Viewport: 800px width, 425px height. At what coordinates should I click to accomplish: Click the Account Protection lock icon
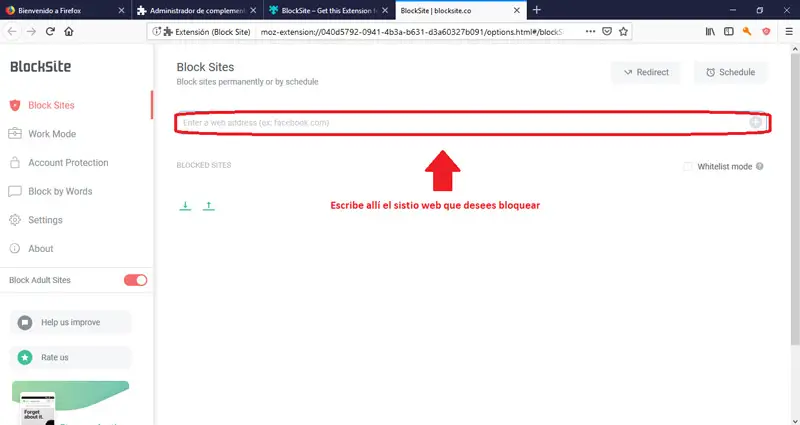15,162
